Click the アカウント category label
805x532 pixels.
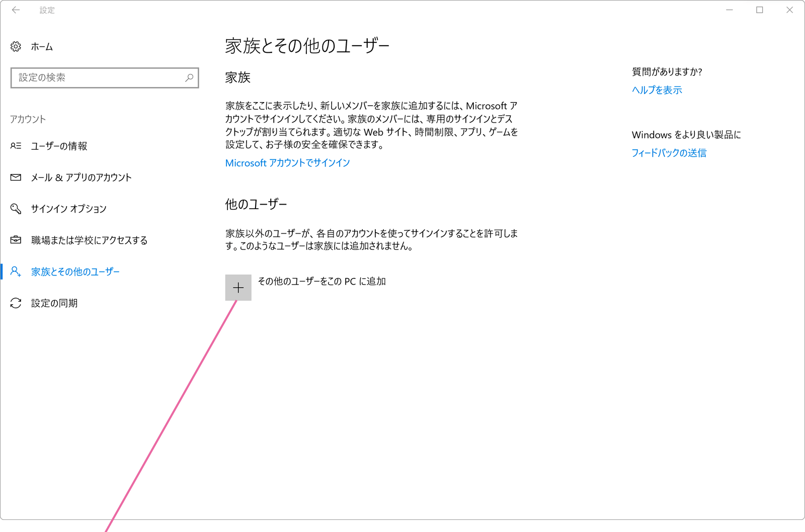point(28,119)
